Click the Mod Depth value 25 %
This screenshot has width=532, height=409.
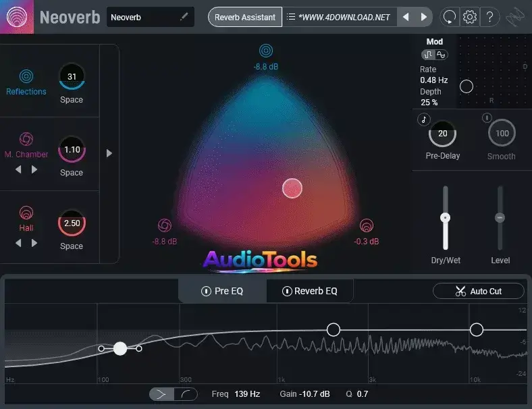tap(429, 103)
